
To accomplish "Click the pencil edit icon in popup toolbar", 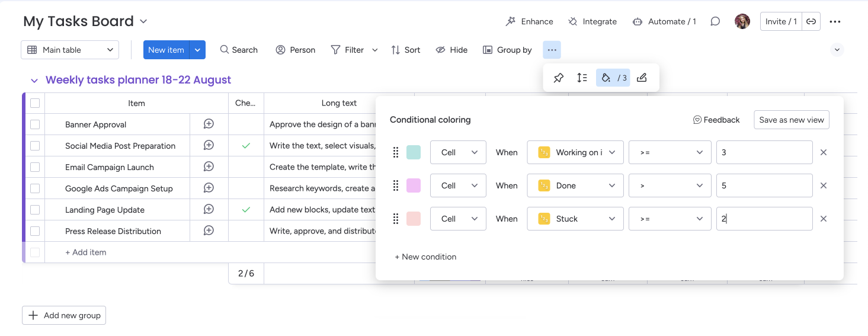I will click(x=642, y=78).
